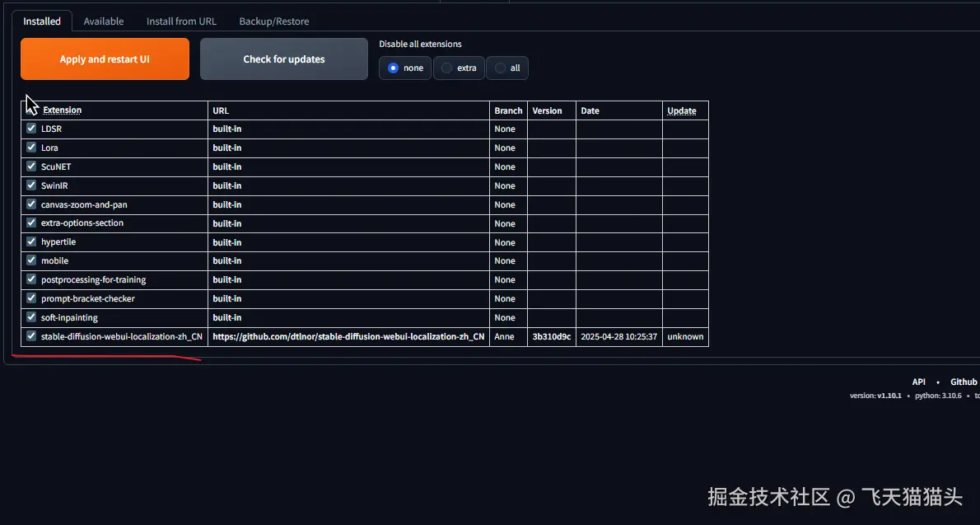Click the LDSR extension name
The height and width of the screenshot is (525, 980).
point(51,129)
